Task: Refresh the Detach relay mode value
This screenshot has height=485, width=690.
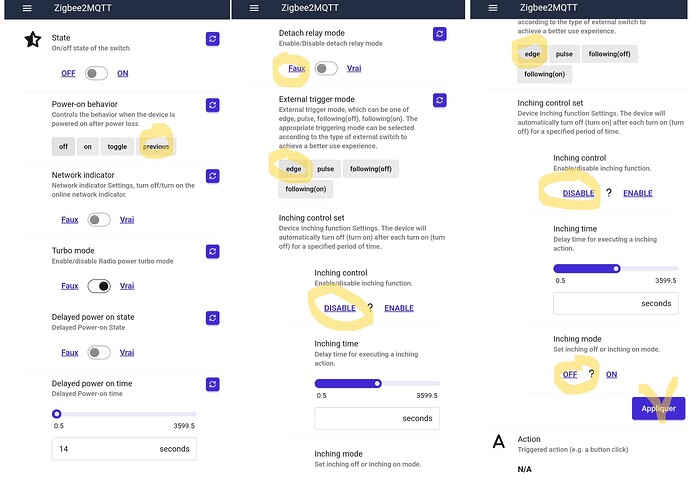Action: tap(440, 34)
